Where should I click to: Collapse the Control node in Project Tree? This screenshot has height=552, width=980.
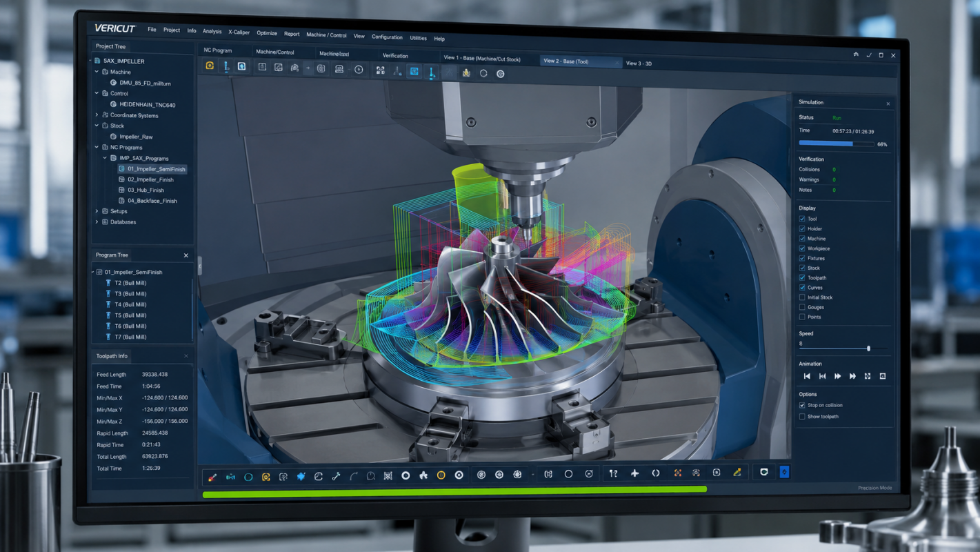[x=97, y=93]
